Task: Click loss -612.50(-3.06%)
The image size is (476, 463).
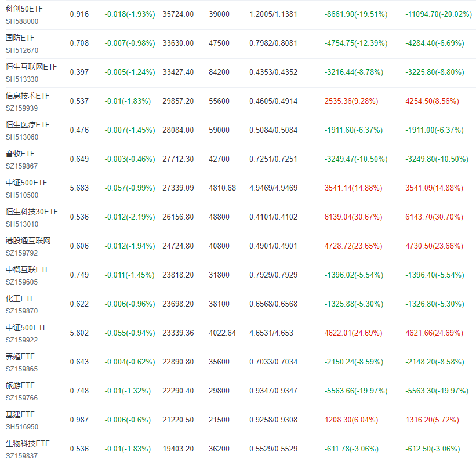Action: [433, 449]
